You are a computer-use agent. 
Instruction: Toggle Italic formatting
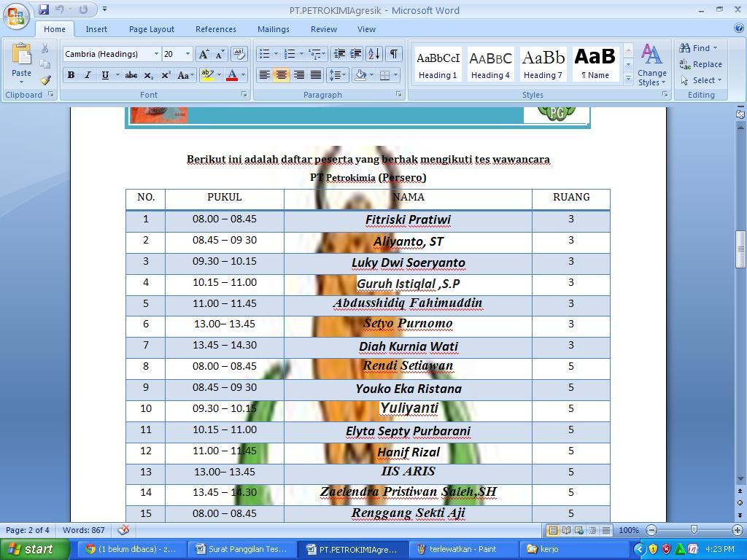click(88, 75)
